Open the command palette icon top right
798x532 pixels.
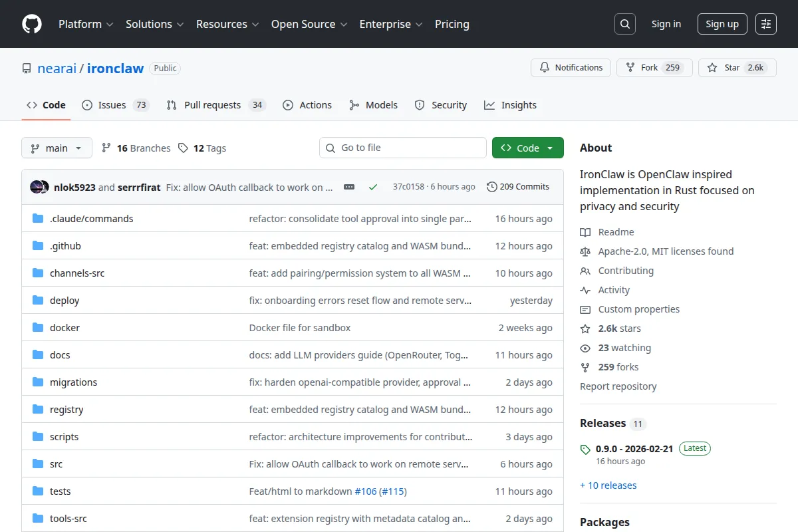[x=765, y=23]
